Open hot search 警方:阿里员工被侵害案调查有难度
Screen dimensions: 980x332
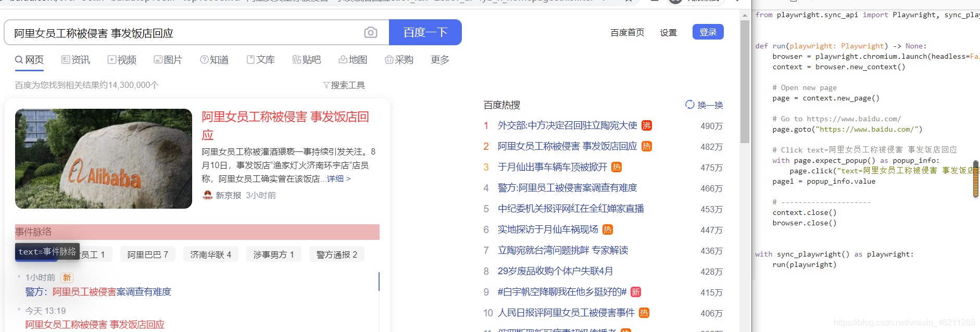pos(568,188)
